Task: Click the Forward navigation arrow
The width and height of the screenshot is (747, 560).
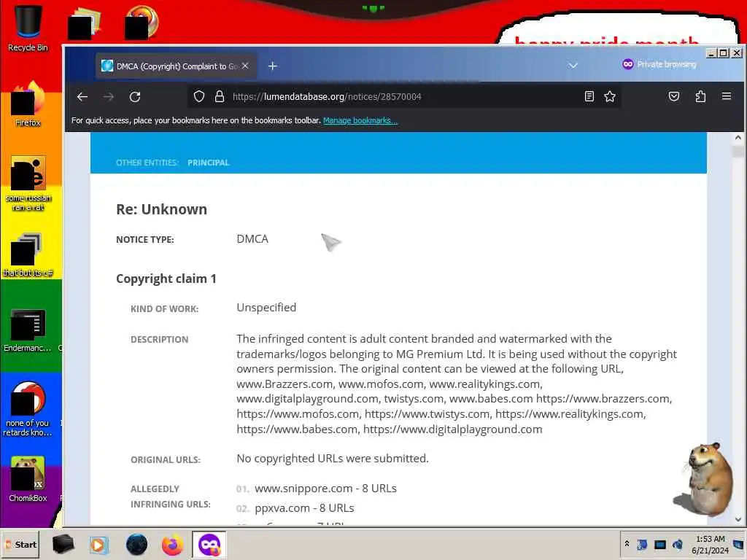Action: pos(109,97)
